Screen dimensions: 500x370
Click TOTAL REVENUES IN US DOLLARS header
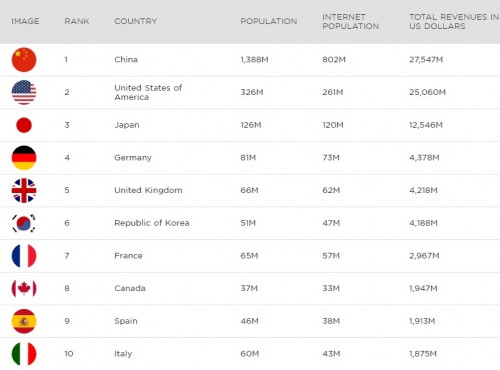[x=454, y=21]
